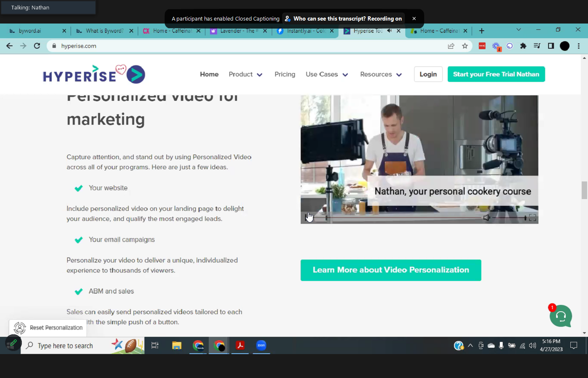Bookmark this page with star icon
588x378 pixels.
465,46
